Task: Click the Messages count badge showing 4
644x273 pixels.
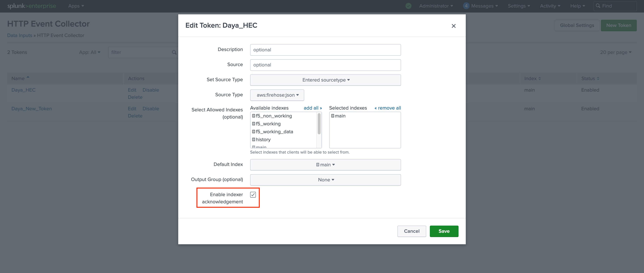Action: point(466,6)
